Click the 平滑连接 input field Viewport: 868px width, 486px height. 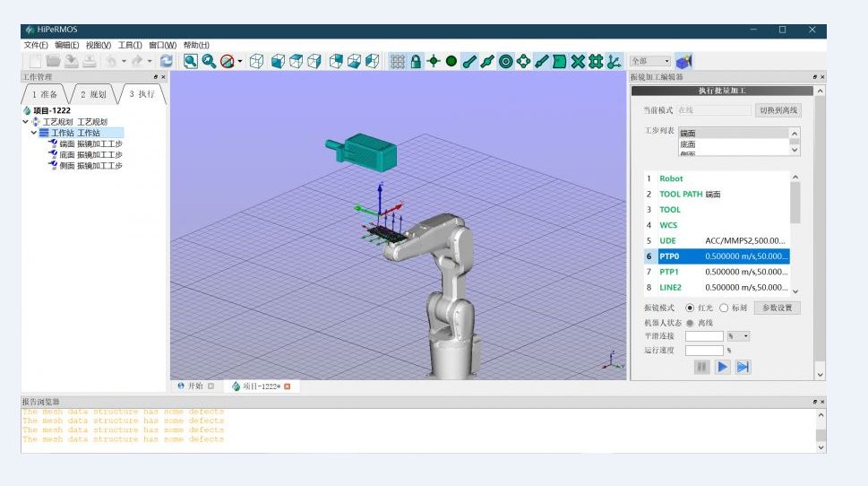pos(704,336)
